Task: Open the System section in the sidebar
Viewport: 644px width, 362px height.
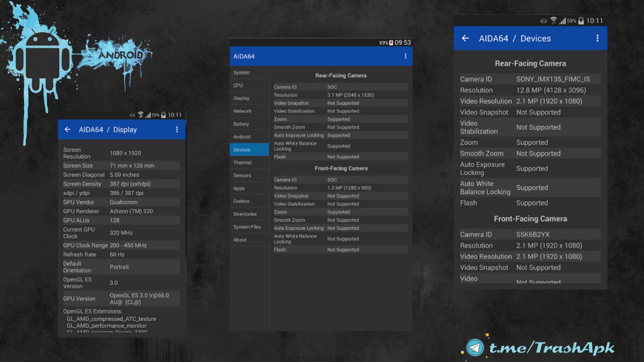Action: pyautogui.click(x=249, y=72)
